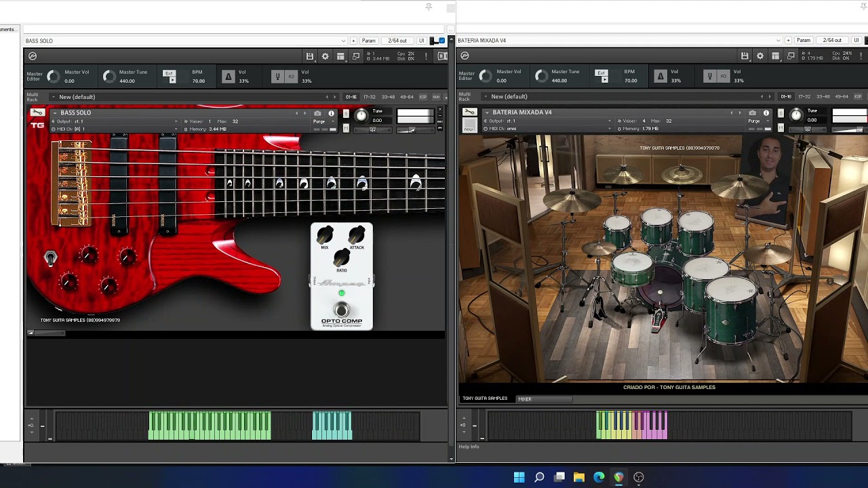Open the wrench edit icon for BASS SOLO
This screenshot has height=488, width=868.
click(37, 113)
